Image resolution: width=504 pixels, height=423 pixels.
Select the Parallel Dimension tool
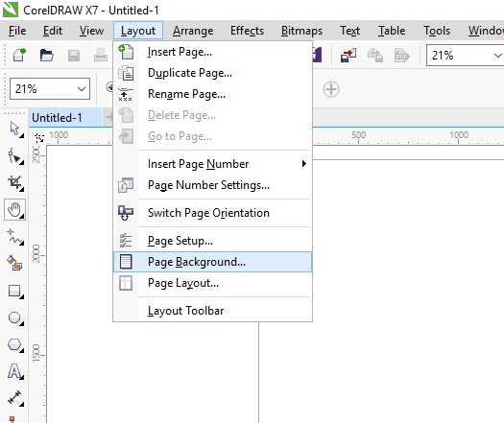click(15, 398)
